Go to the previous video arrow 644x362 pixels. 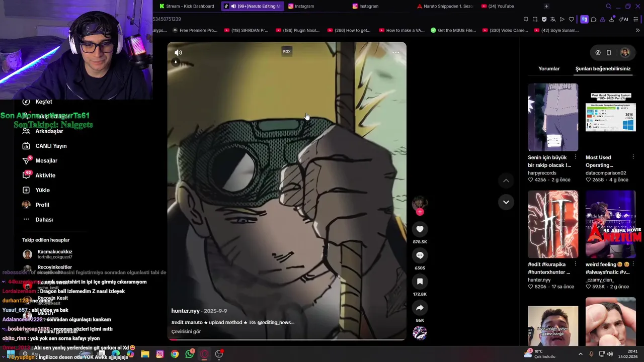506,180
